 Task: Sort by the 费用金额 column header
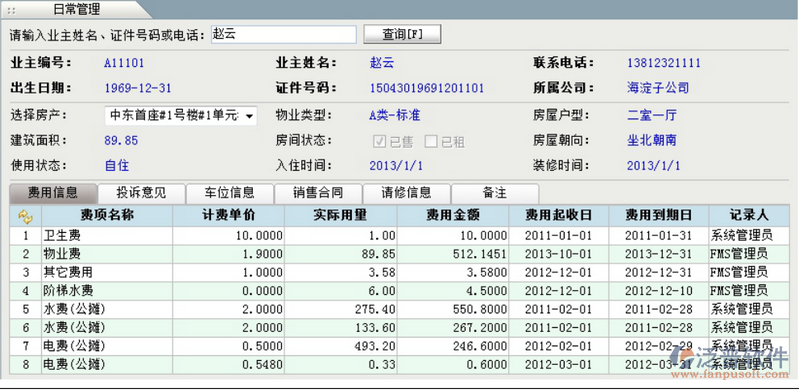[452, 216]
